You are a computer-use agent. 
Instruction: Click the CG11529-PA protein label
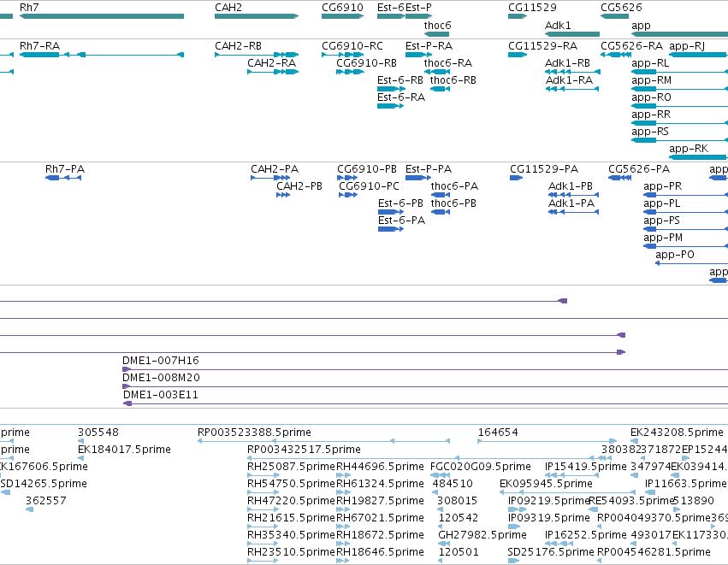(x=544, y=169)
